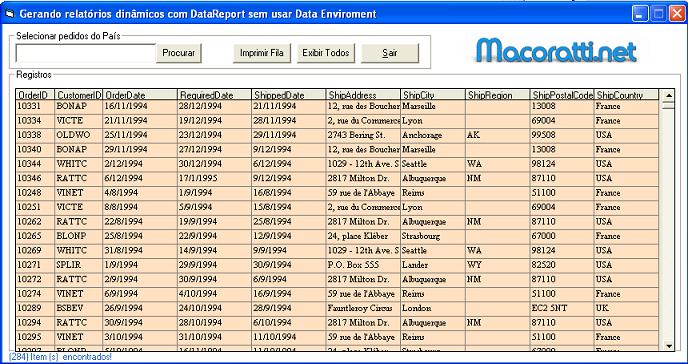Screen dimensions: 688x364
Task: Focus the country search text box
Action: (x=86, y=53)
